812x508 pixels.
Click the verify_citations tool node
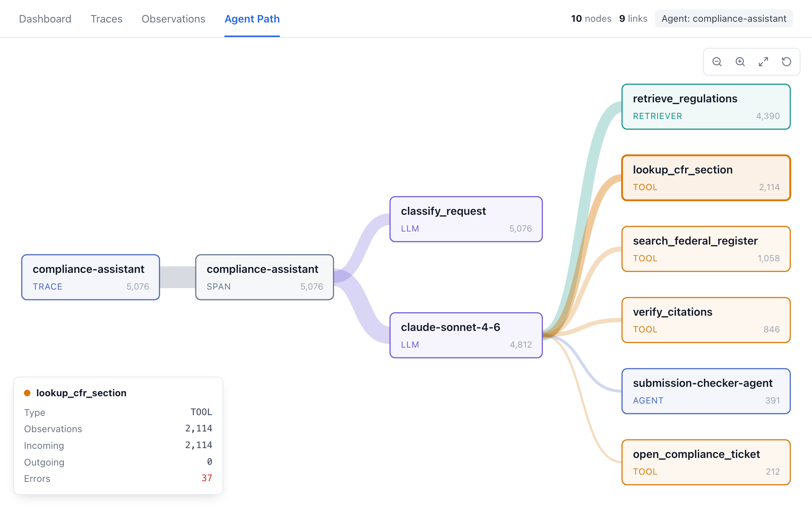706,320
